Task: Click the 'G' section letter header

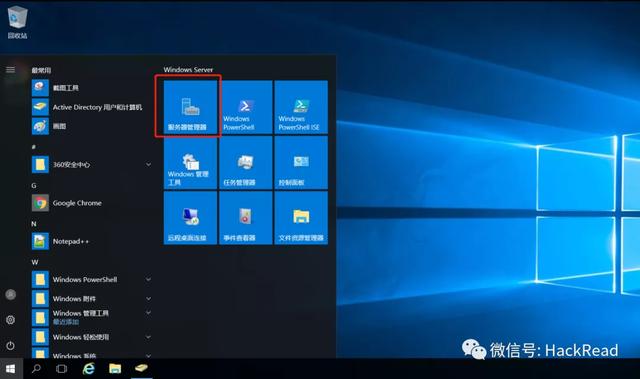Action: (x=34, y=186)
